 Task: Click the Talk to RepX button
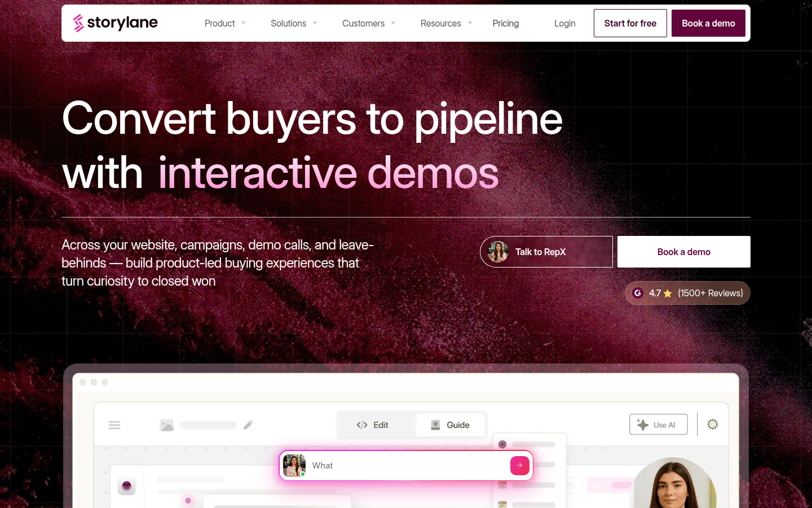pyautogui.click(x=546, y=252)
